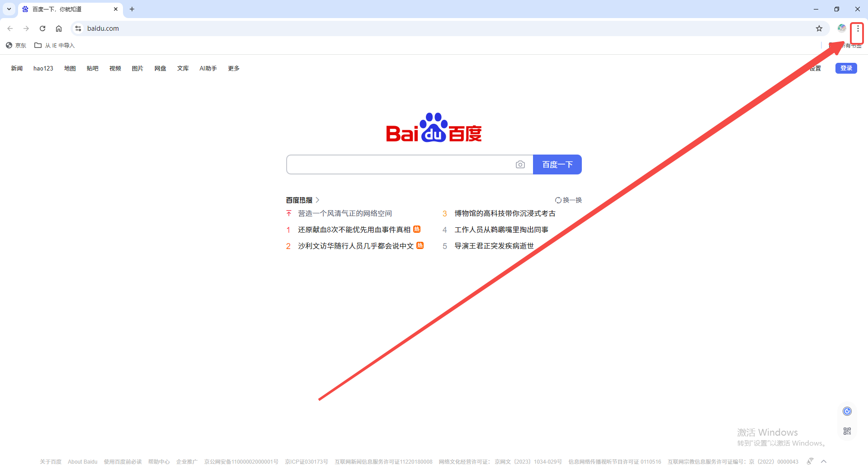Open 博物馆的高科技带你沉浸式考古 headline
The height and width of the screenshot is (470, 868).
pyautogui.click(x=505, y=213)
